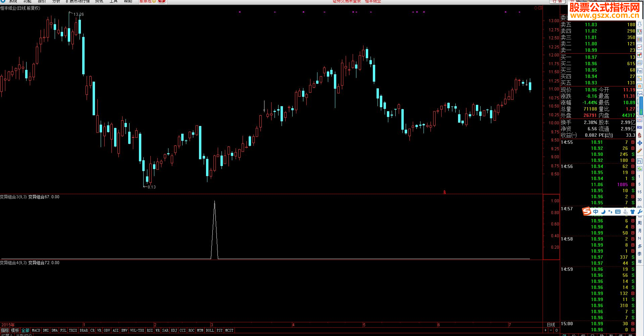Toggle the Sogou moon half-width icon
Image resolution: width=644 pixels, height=336 pixels.
[x=603, y=212]
